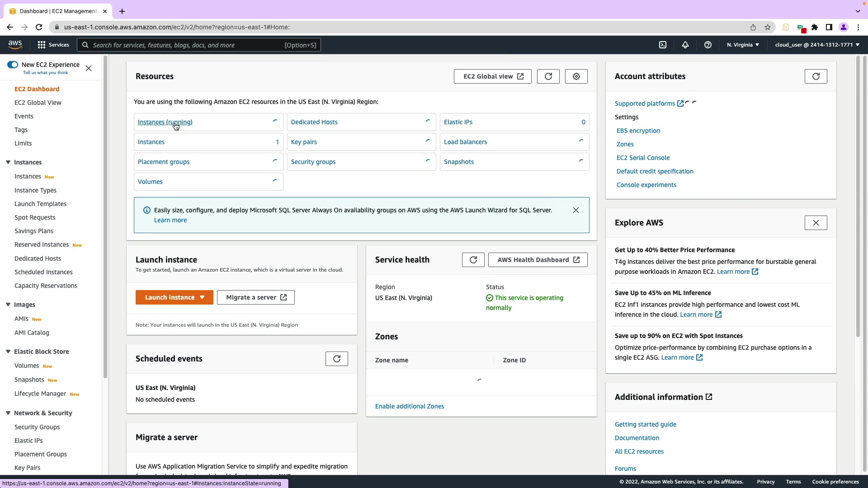Image resolution: width=868 pixels, height=488 pixels.
Task: Dismiss the SQL Server info banner
Action: (576, 210)
